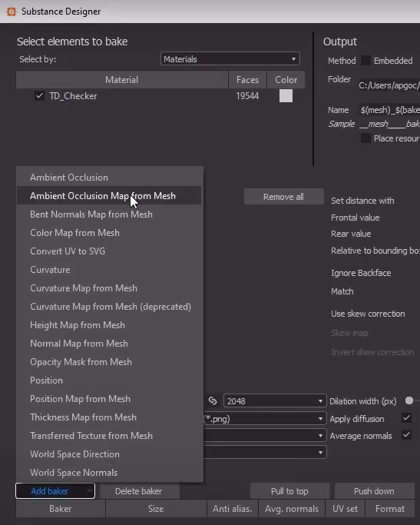This screenshot has height=525, width=420.
Task: Choose Position Map from Mesh
Action: (x=109, y=399)
